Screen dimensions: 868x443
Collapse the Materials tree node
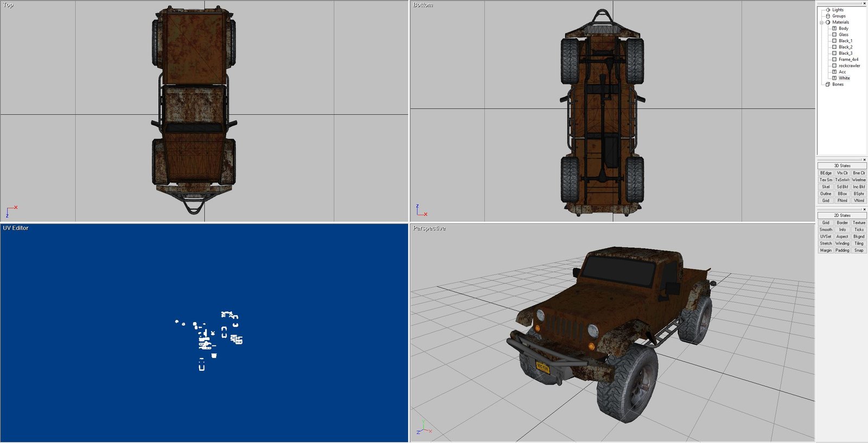821,22
